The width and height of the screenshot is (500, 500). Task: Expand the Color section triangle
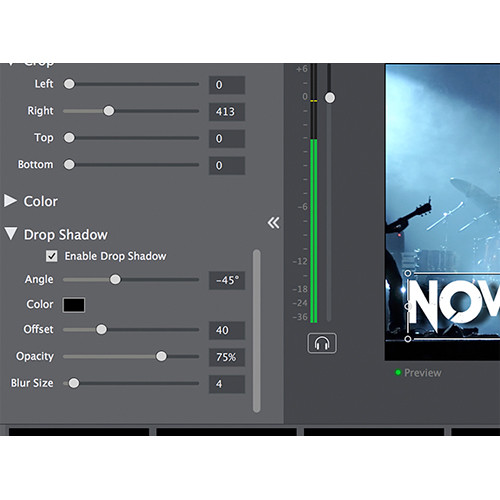coord(10,201)
